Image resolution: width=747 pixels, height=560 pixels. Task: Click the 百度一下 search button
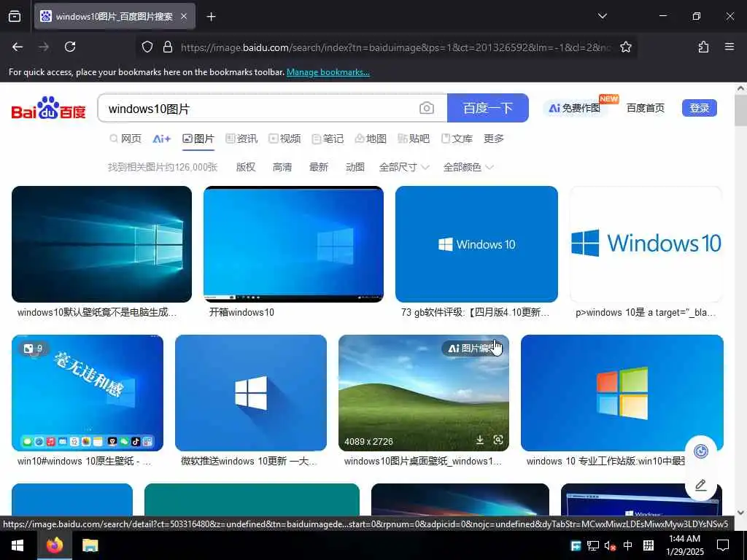tap(488, 108)
